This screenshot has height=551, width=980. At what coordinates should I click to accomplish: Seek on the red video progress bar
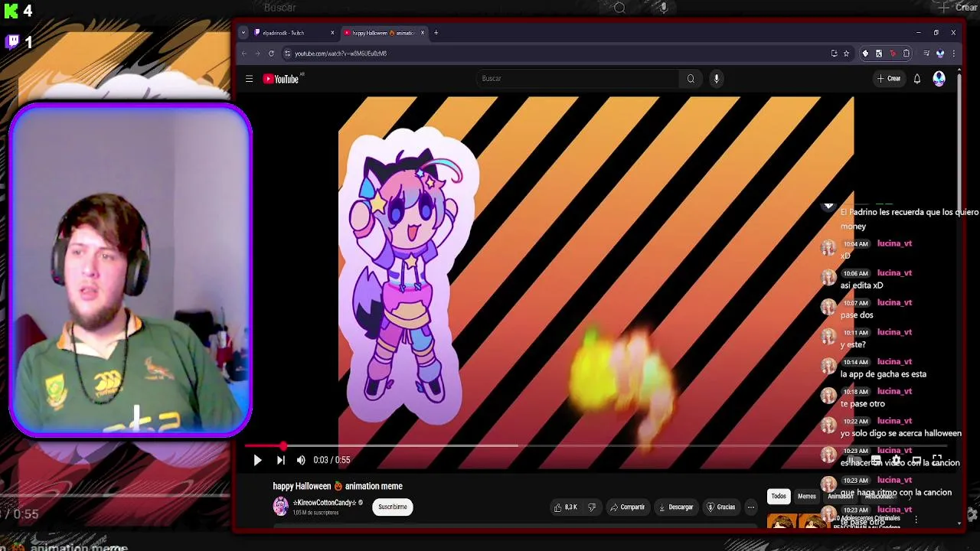pyautogui.click(x=596, y=446)
